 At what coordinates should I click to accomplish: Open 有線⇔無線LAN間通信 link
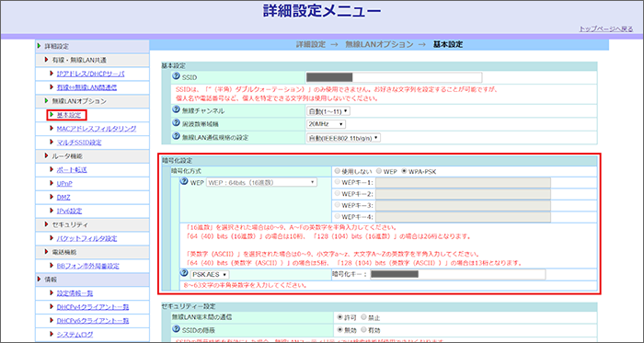pyautogui.click(x=86, y=87)
